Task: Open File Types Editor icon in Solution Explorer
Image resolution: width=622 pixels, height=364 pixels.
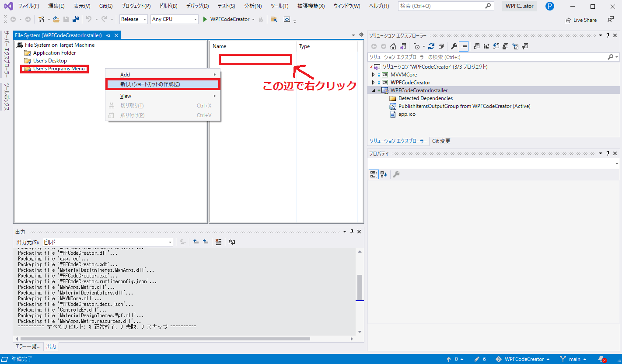Action: pos(496,46)
